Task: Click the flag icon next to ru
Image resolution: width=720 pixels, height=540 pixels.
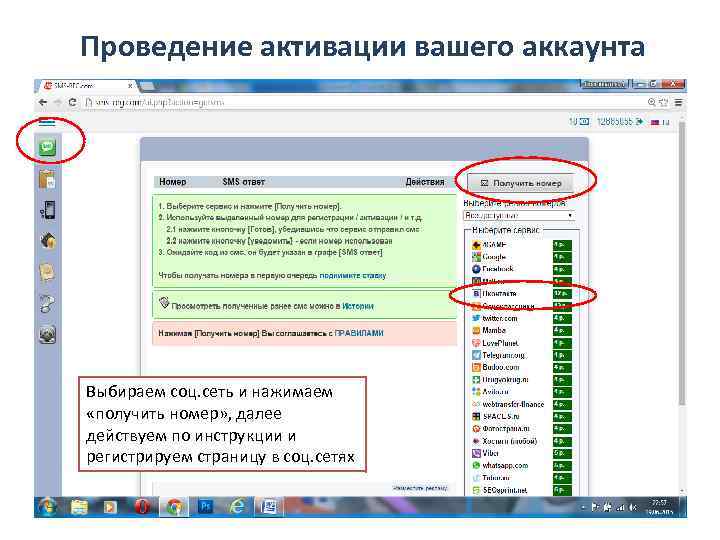Action: click(655, 122)
